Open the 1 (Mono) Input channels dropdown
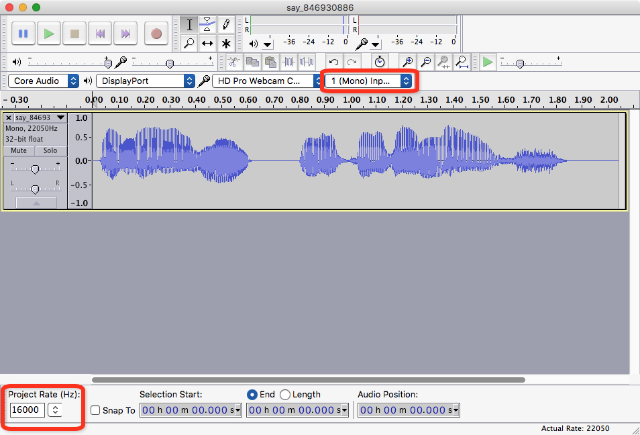Image resolution: width=640 pixels, height=435 pixels. pos(368,81)
